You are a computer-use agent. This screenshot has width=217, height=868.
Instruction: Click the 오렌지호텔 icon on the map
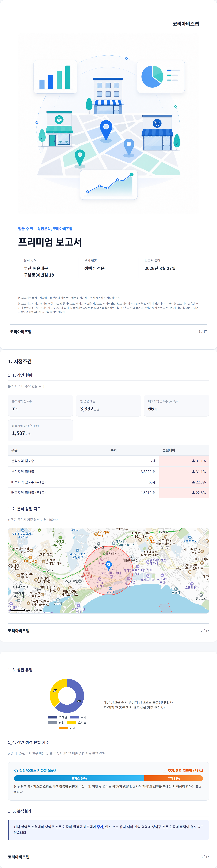(x=80, y=581)
